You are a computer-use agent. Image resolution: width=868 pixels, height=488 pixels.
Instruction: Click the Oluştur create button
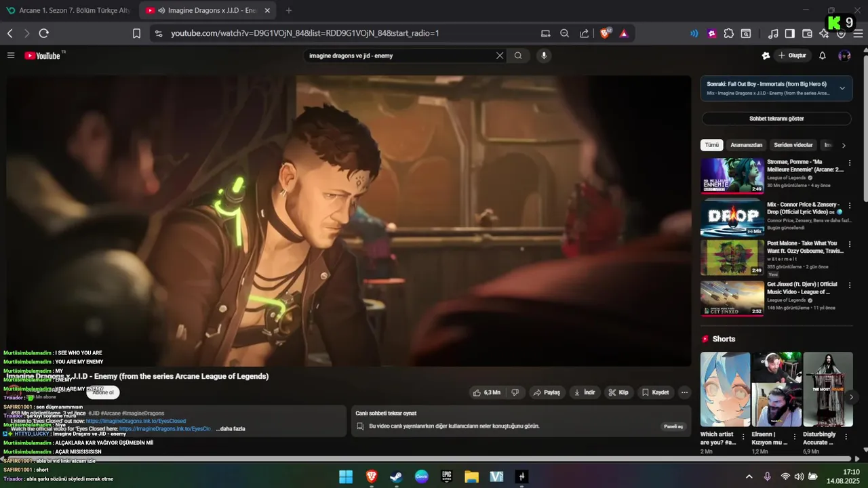click(x=792, y=56)
